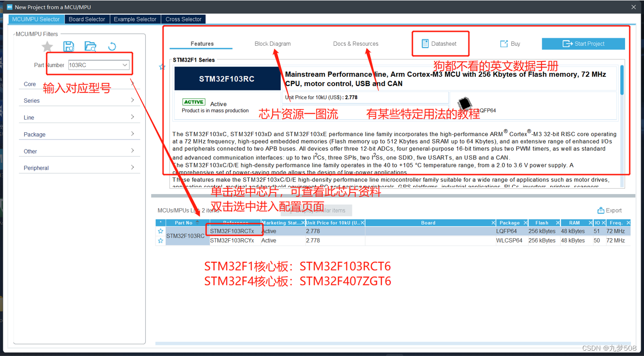644x356 pixels.
Task: Expand the Peripheral filter section
Action: [79, 168]
